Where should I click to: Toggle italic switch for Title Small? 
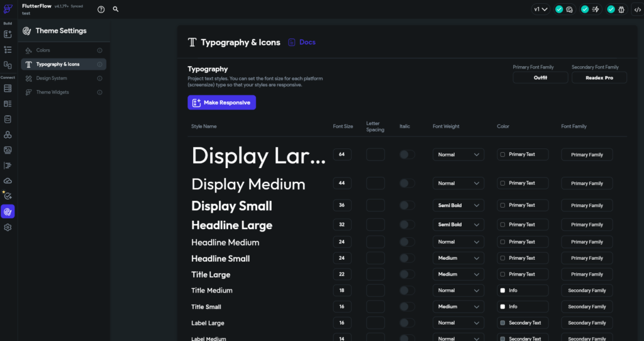tap(407, 307)
